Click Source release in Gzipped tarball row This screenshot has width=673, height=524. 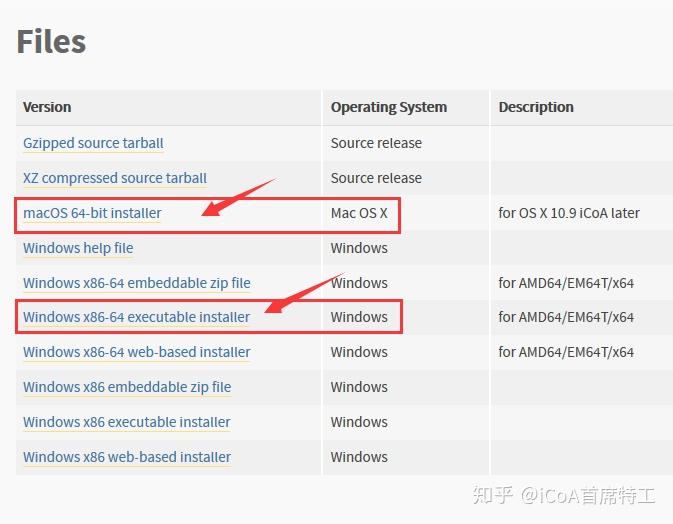click(x=376, y=143)
